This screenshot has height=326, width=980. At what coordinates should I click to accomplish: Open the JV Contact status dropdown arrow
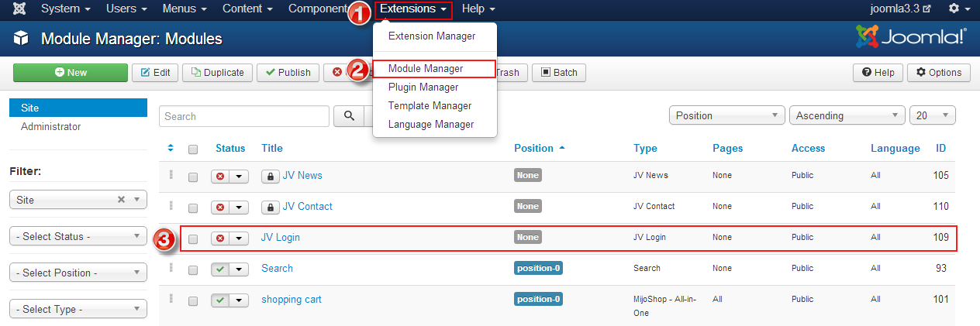(239, 207)
